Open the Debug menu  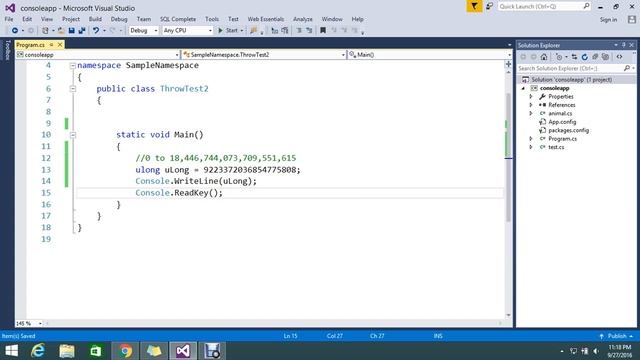coord(119,19)
